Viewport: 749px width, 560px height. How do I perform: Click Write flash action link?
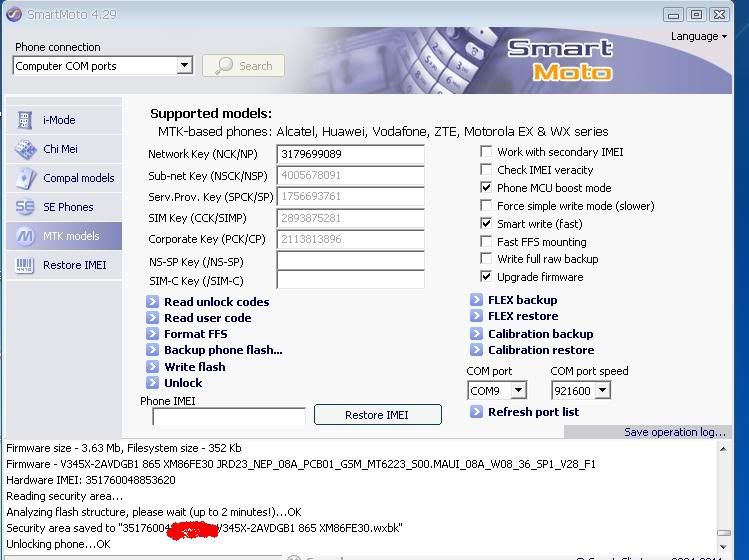pos(194,367)
